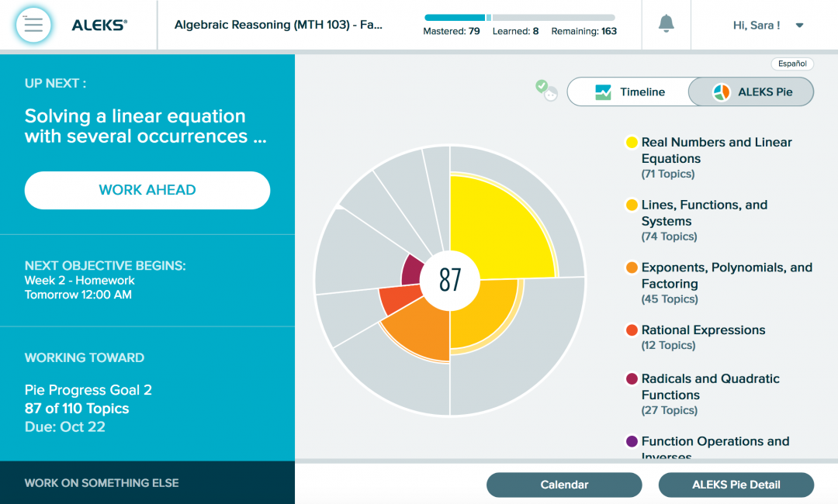
Task: Open the course name dropdown
Action: pyautogui.click(x=279, y=25)
